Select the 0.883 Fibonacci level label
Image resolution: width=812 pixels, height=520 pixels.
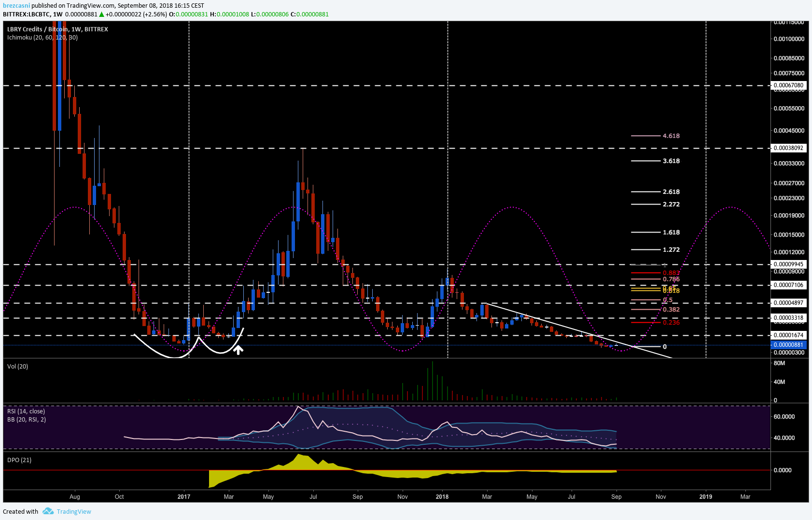coord(671,273)
